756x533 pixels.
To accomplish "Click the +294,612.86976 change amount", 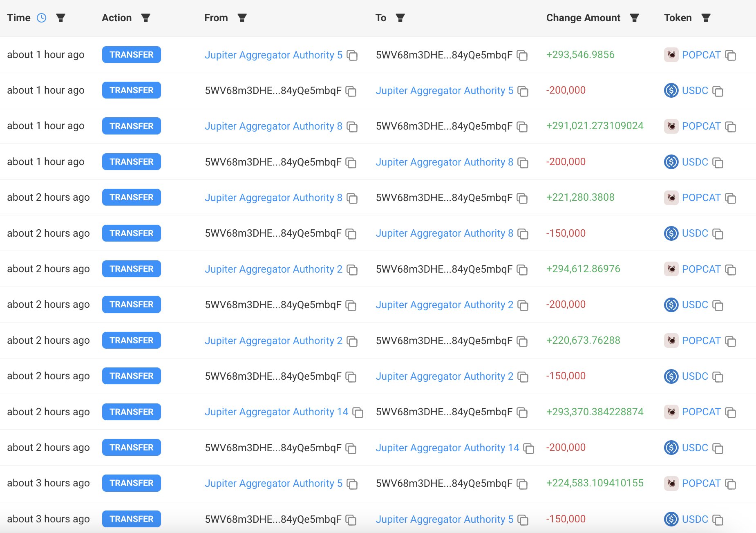I will 583,269.
